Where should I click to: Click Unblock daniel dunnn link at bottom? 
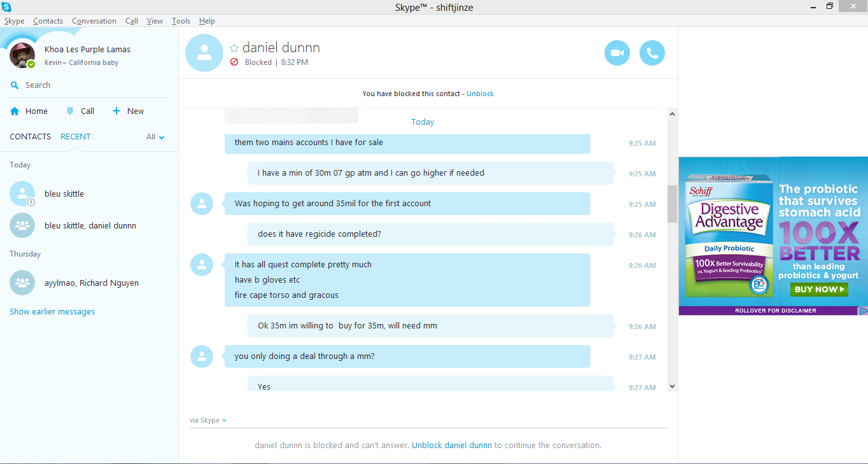[x=452, y=446]
